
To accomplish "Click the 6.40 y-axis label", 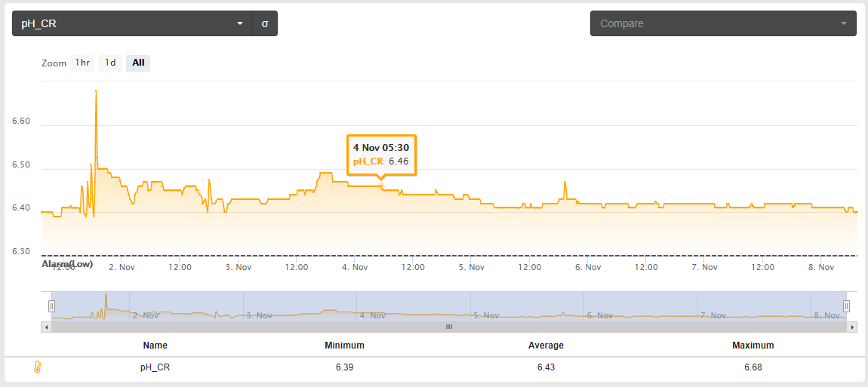I will click(21, 207).
